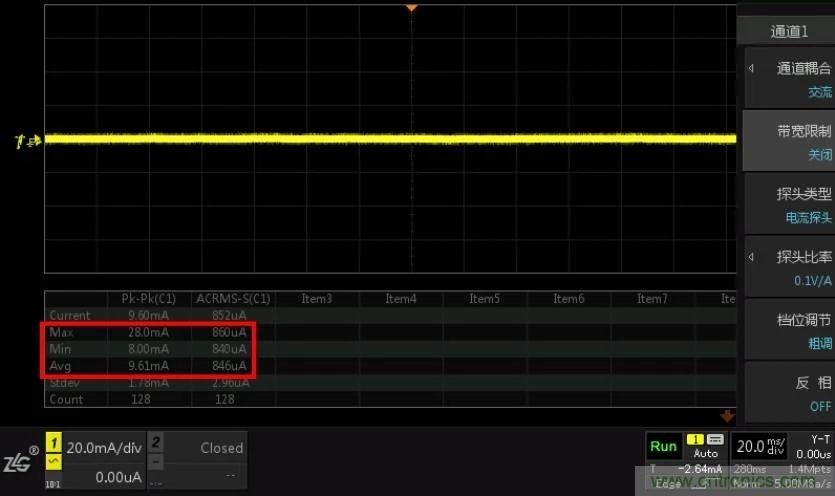
Task: Click the orange trigger position marker at top
Action: pyautogui.click(x=410, y=8)
